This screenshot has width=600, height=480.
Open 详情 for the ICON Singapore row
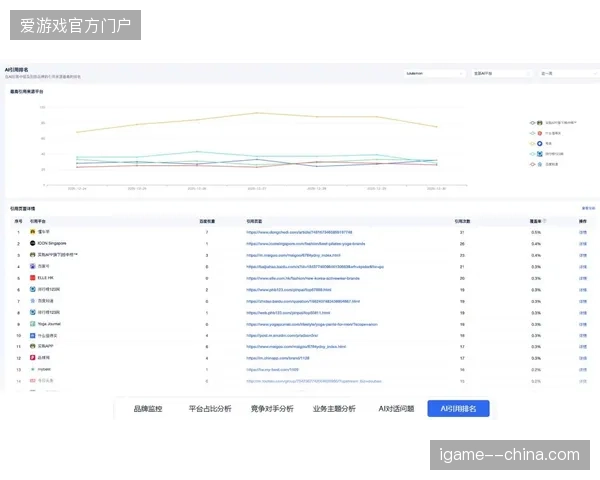(x=583, y=244)
